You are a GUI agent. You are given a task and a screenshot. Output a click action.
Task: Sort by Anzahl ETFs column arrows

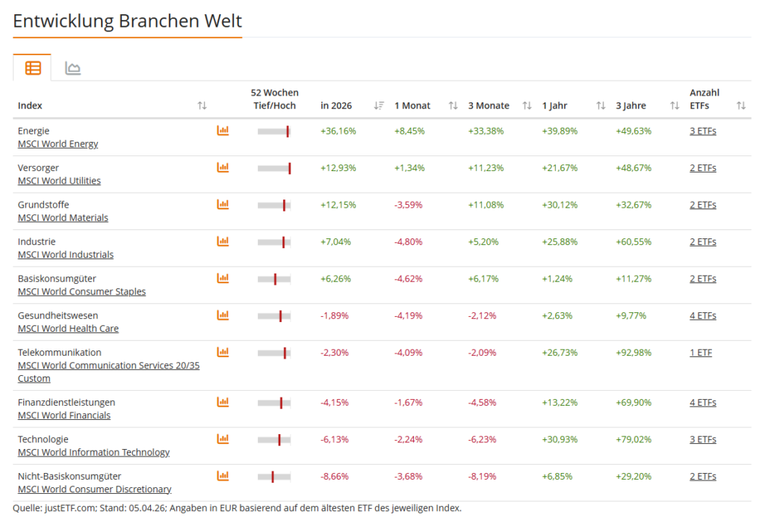click(740, 106)
